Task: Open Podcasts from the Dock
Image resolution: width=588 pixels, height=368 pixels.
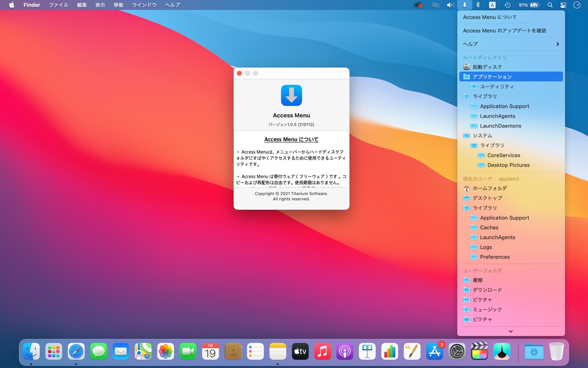Action: click(x=345, y=351)
